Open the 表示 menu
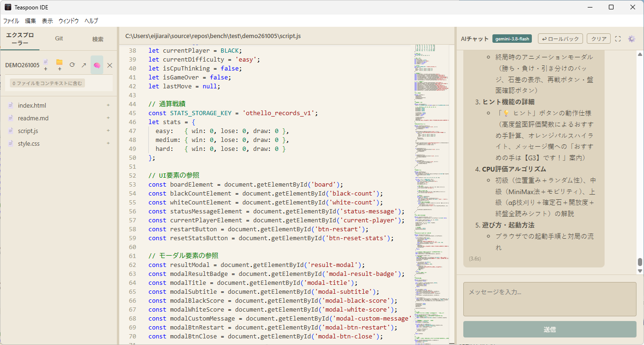Image resolution: width=644 pixels, height=345 pixels. [47, 21]
